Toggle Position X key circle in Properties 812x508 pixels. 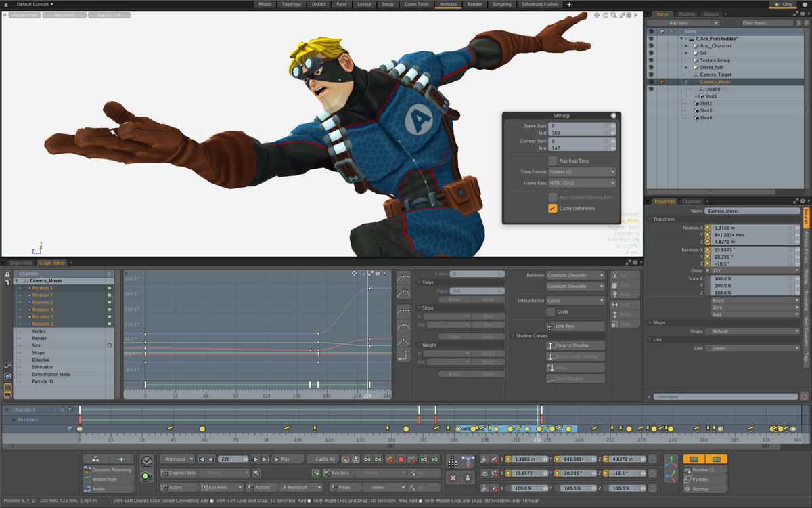point(708,228)
